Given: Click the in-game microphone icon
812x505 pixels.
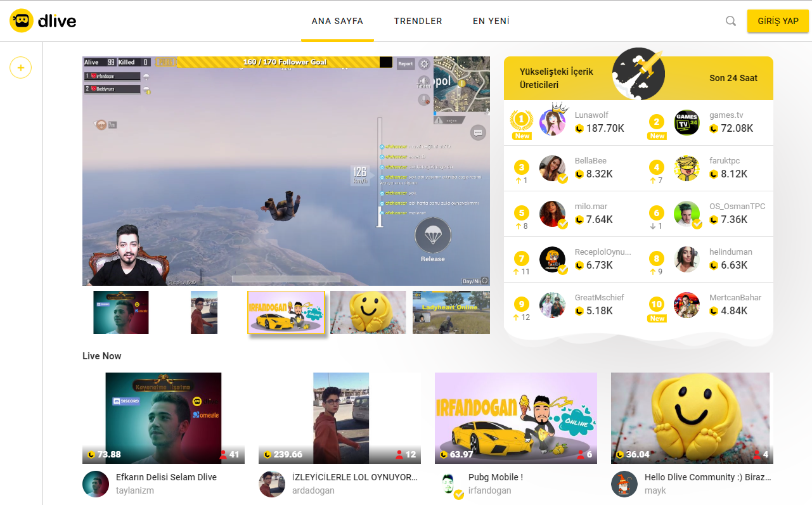Looking at the screenshot, I should point(424,99).
